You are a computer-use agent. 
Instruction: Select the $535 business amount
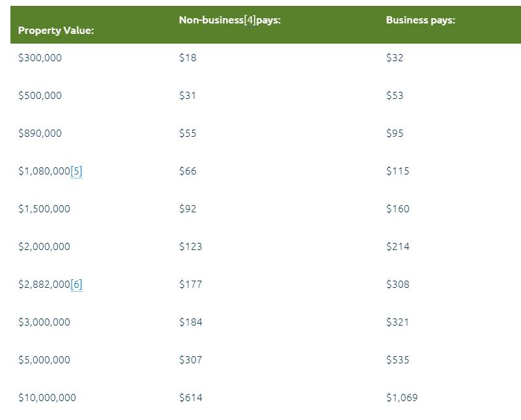[397, 360]
